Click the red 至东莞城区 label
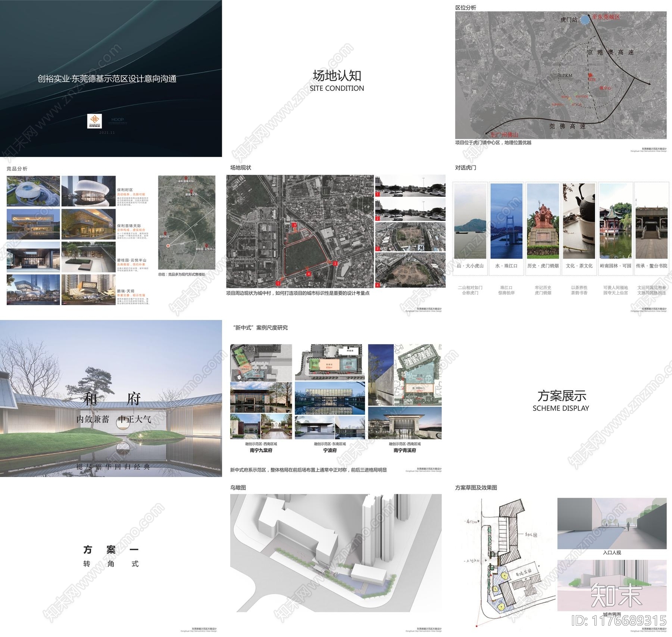The image size is (672, 637). [606, 17]
